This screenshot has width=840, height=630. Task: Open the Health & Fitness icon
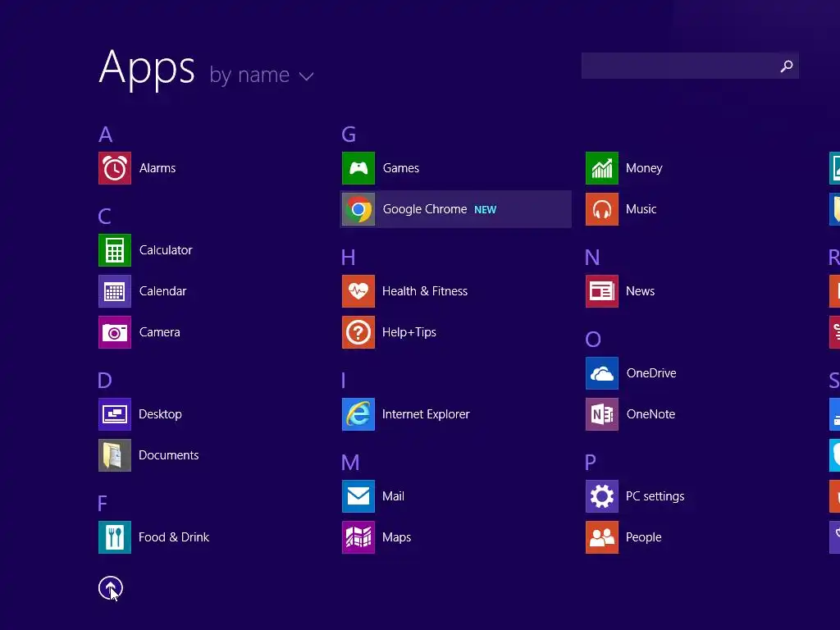[x=358, y=291]
